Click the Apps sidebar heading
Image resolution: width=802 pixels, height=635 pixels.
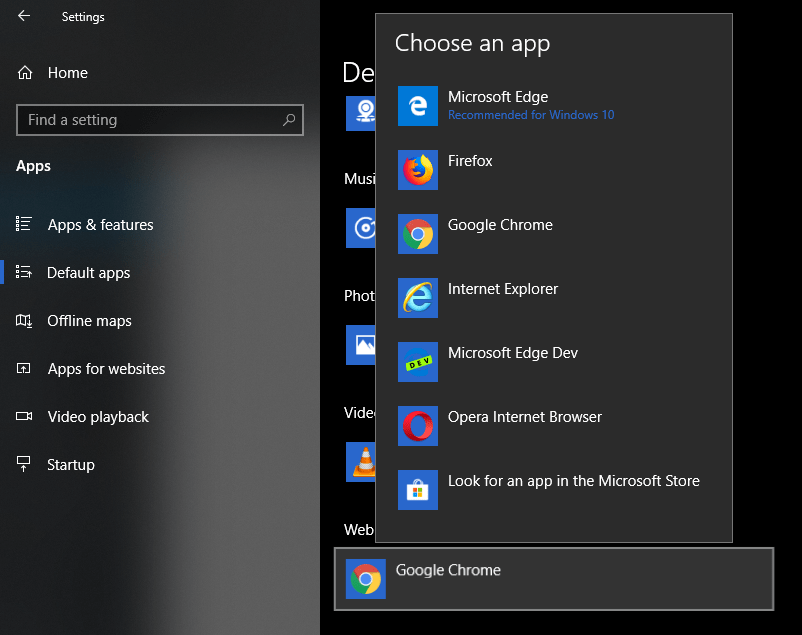33,166
